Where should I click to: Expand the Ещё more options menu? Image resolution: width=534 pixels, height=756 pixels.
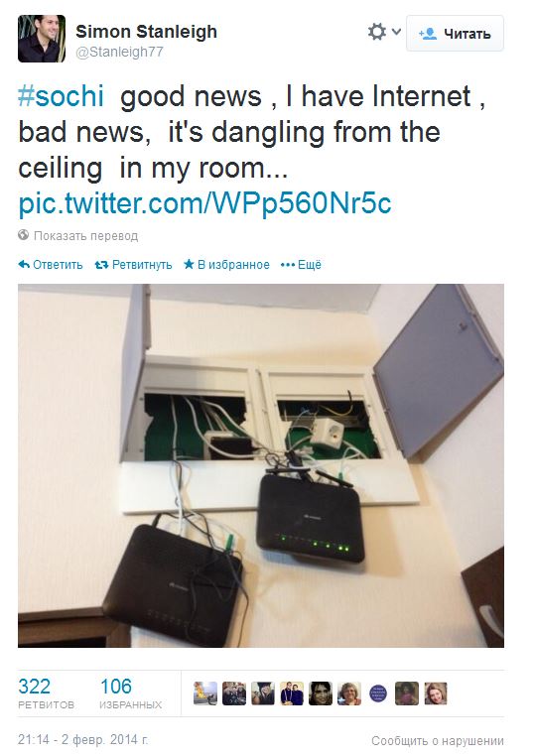click(301, 264)
